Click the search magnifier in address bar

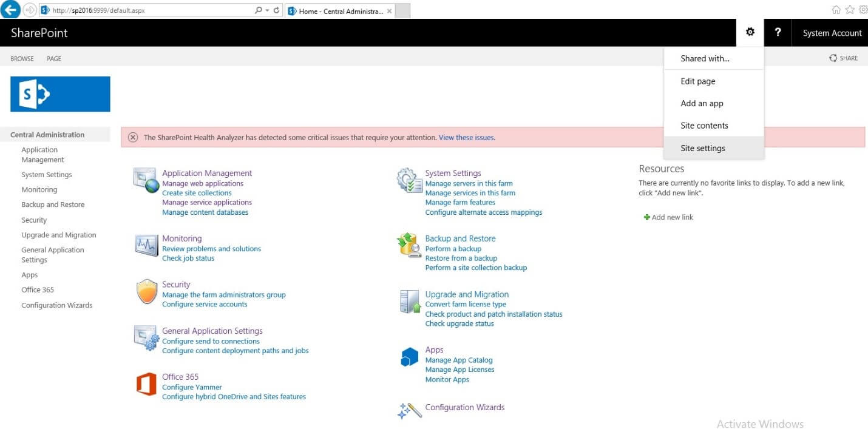[259, 10]
